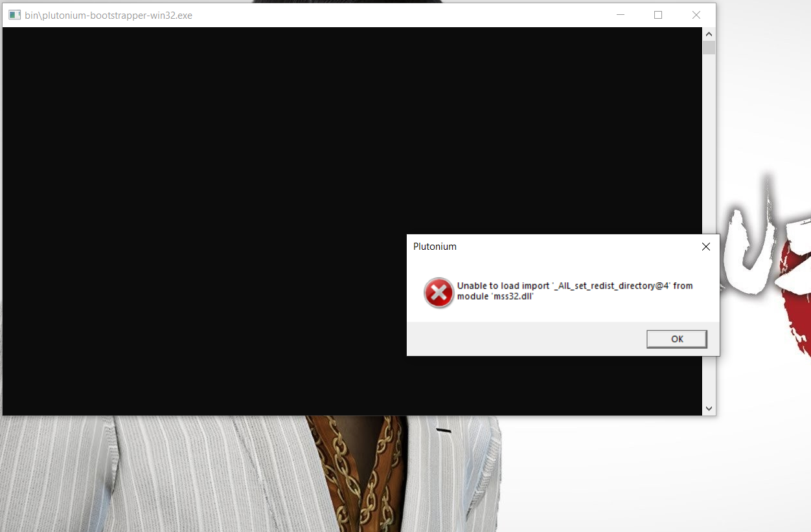Click the console vertical scrollbar thumb
This screenshot has height=532, width=811.
pyautogui.click(x=709, y=48)
